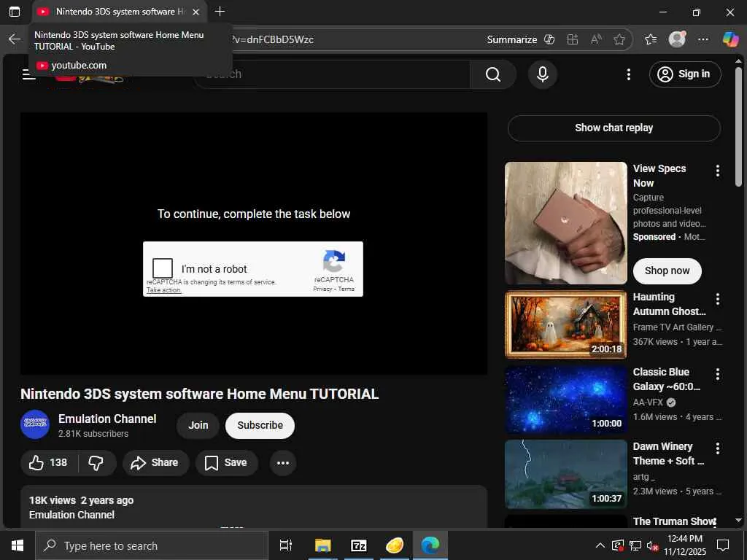The width and height of the screenshot is (747, 560).
Task: Open Edge tab actions menu icon
Action: [x=15, y=12]
